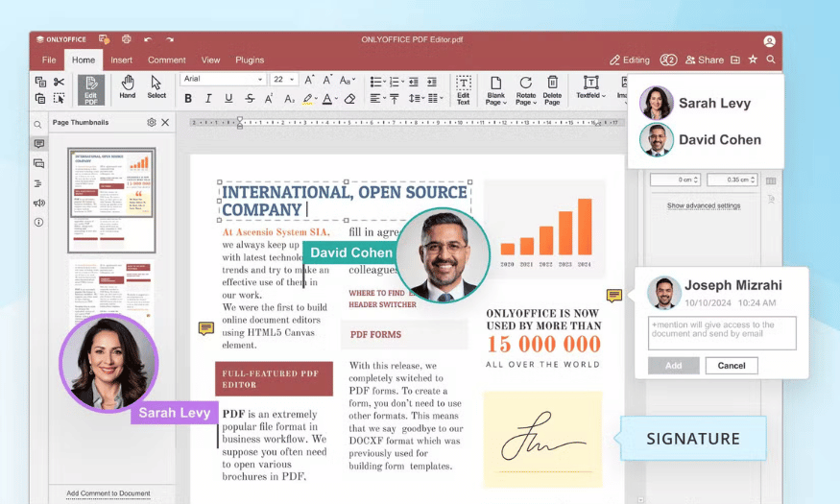The image size is (840, 504).
Task: Toggle Strikethrough formatting
Action: point(250,99)
